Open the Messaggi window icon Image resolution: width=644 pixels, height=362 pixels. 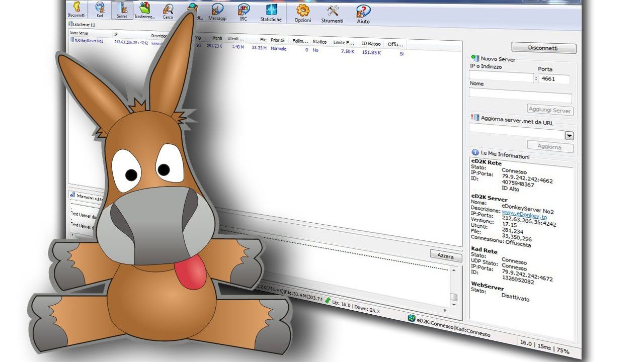coord(217,10)
